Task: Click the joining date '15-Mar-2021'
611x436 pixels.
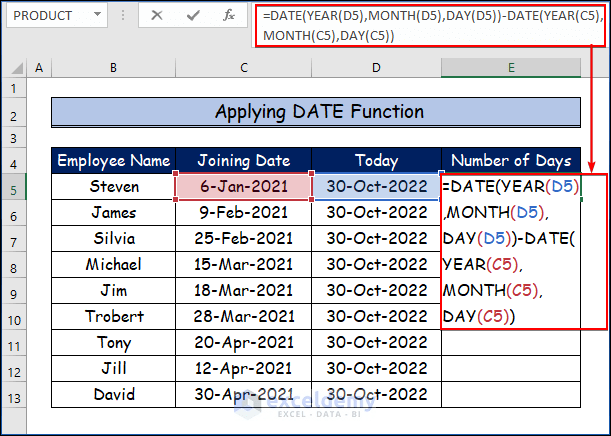Action: (x=244, y=265)
